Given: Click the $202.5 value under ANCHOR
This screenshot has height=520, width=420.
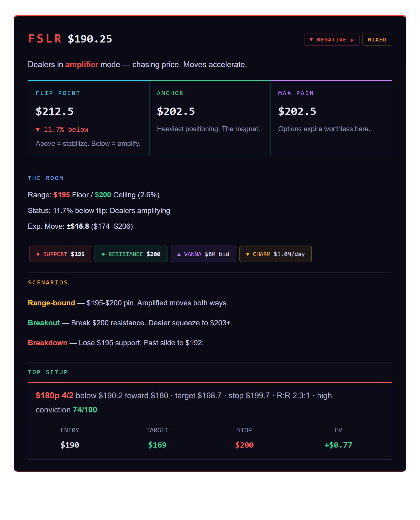Looking at the screenshot, I should [x=176, y=112].
